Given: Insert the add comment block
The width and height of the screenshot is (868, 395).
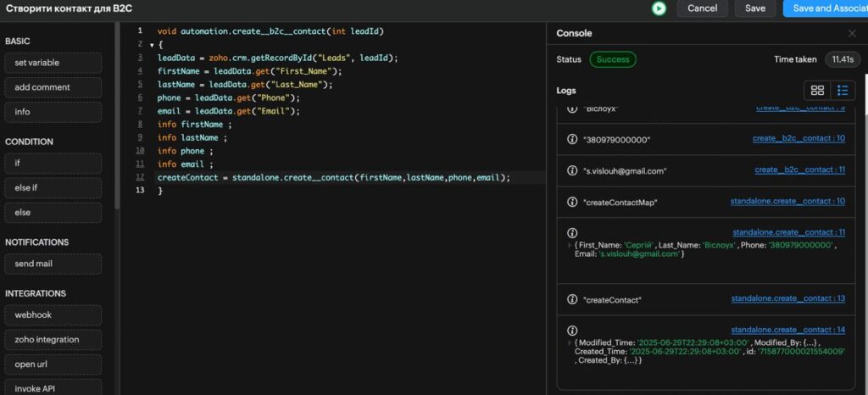Looking at the screenshot, I should (53, 87).
